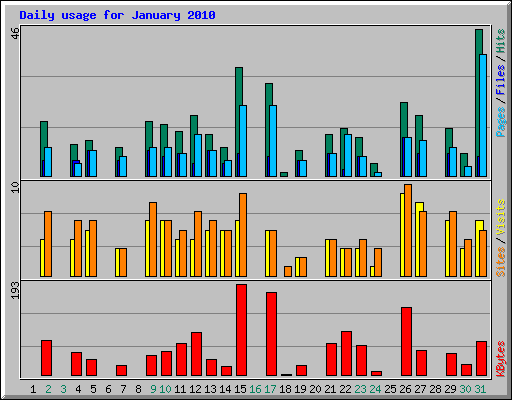Click day label '5' on x-axis

93,389
